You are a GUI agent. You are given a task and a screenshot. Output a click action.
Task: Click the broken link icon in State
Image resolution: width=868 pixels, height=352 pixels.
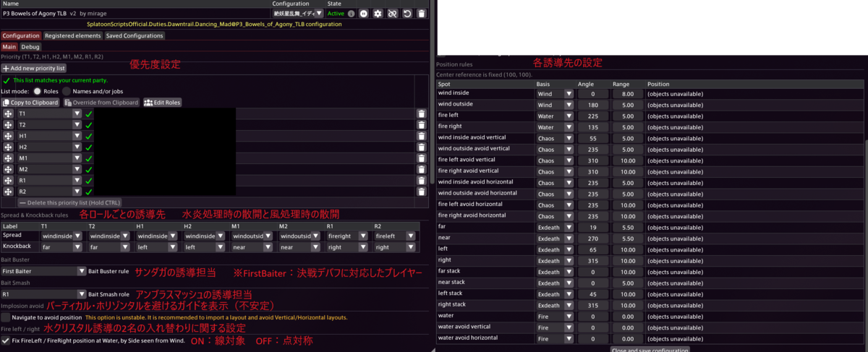[x=392, y=14]
